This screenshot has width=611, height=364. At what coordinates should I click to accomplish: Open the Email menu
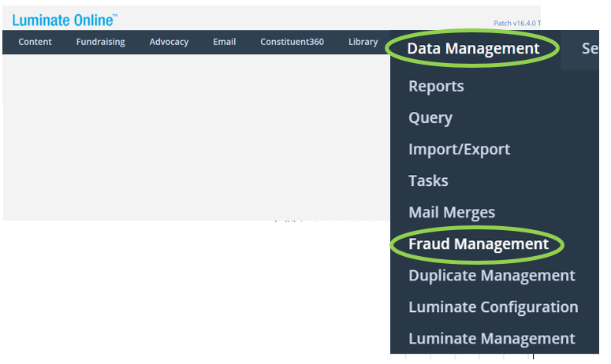tap(224, 42)
